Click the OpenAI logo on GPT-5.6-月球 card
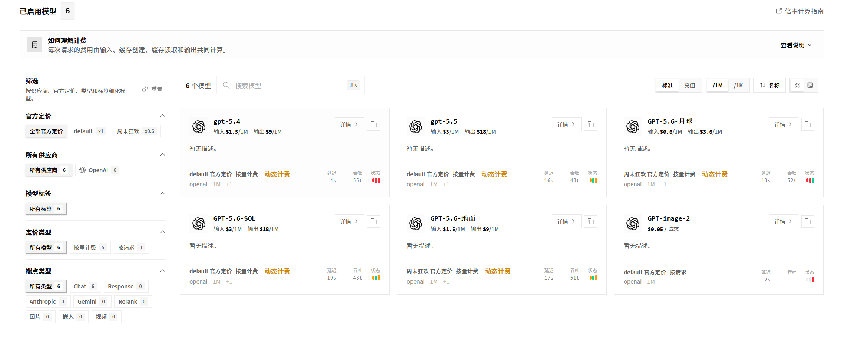Screen dimensions: 868x347 (x=633, y=127)
